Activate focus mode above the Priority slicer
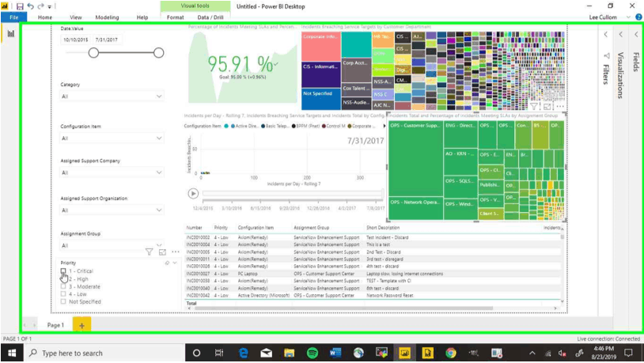 163,251
